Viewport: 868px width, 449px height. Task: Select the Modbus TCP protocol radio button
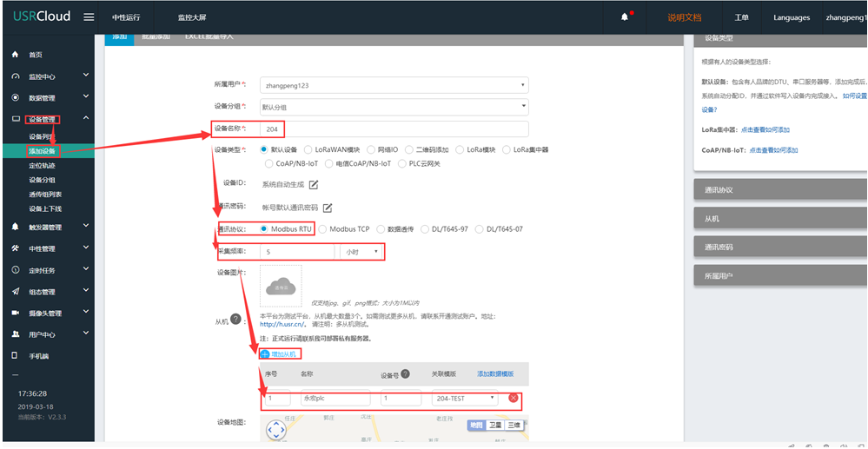tap(323, 229)
